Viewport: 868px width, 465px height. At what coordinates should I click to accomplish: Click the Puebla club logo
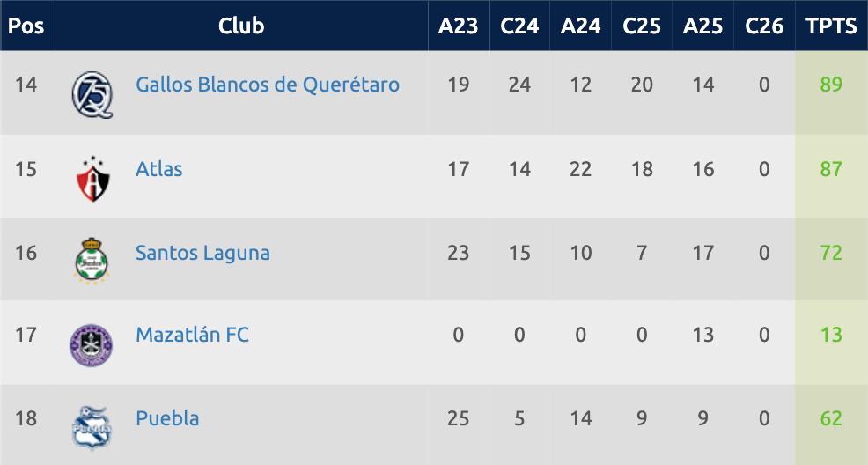click(92, 428)
